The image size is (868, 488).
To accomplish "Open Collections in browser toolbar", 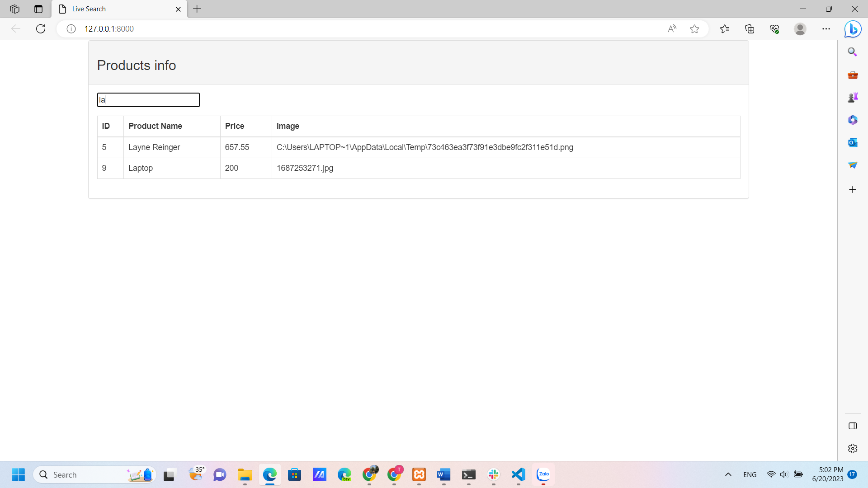I will tap(750, 29).
